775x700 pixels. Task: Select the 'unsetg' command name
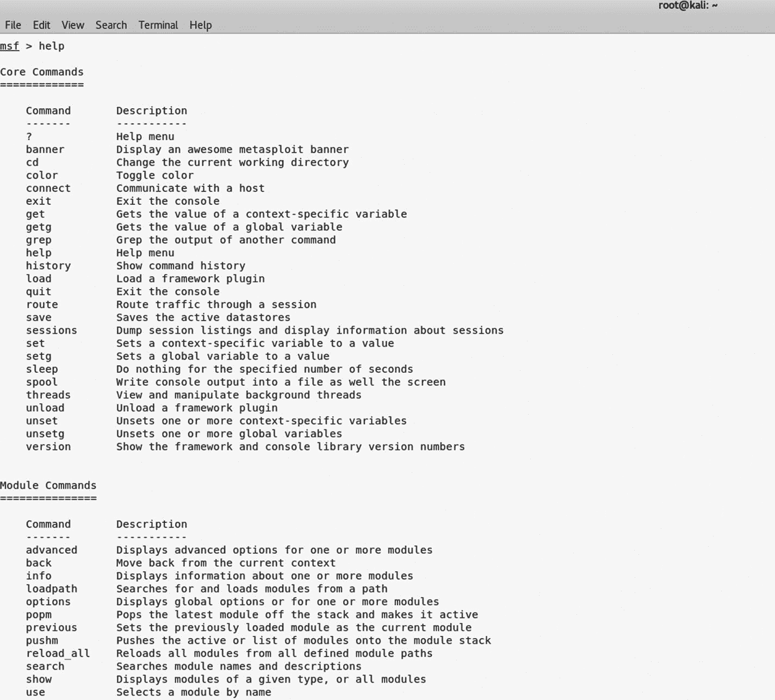pos(45,434)
